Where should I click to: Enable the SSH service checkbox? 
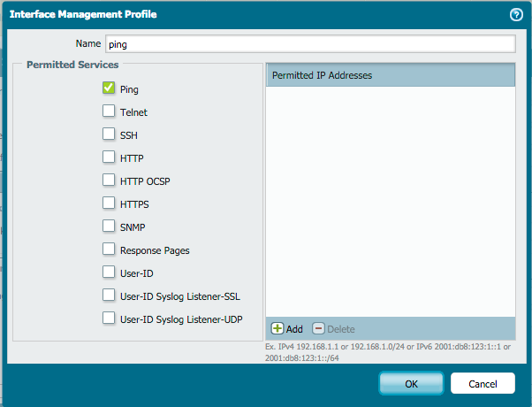(x=109, y=134)
